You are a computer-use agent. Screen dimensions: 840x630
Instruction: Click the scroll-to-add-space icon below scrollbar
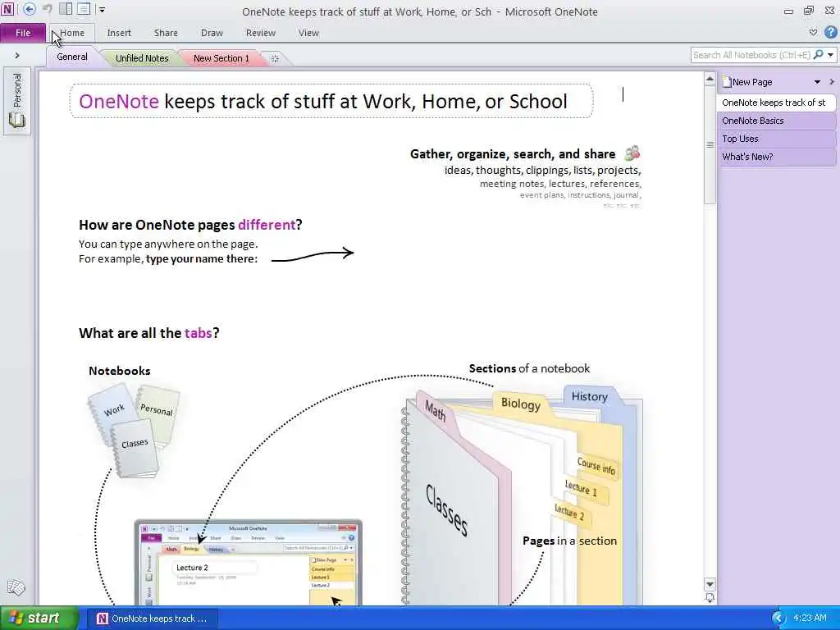(710, 598)
